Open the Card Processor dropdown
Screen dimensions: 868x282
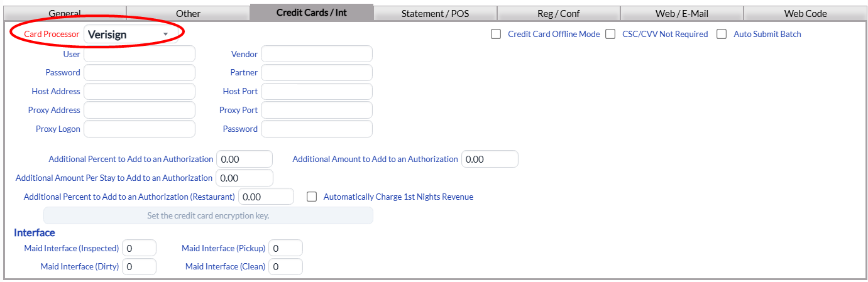pos(129,35)
